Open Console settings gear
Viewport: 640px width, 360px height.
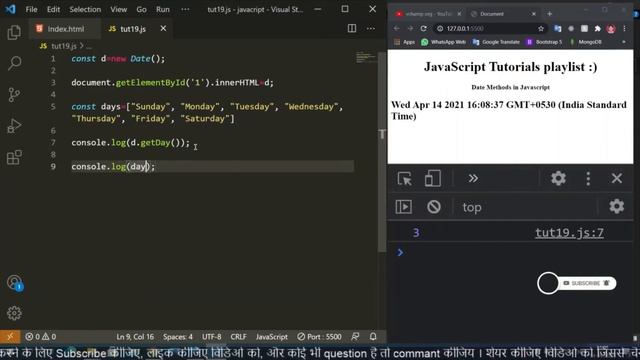616,207
